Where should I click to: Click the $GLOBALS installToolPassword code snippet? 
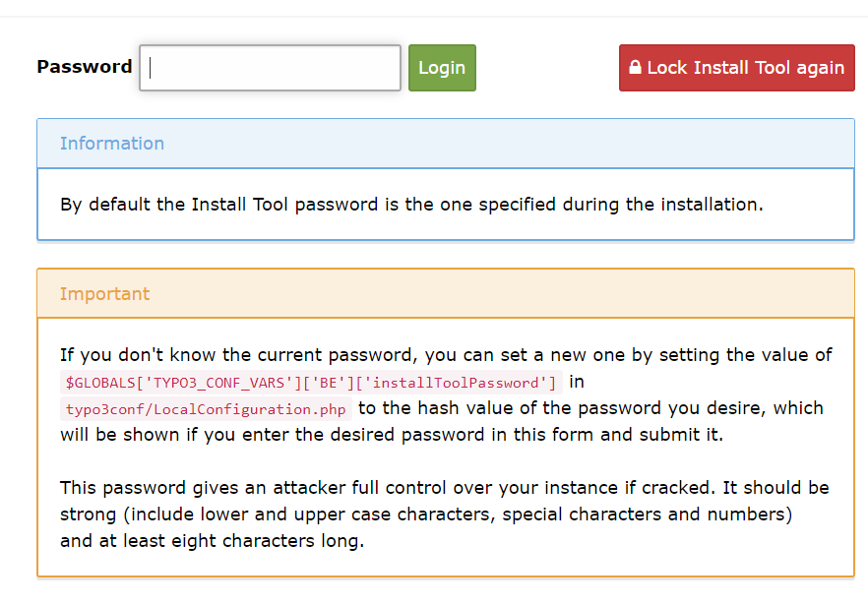[311, 382]
